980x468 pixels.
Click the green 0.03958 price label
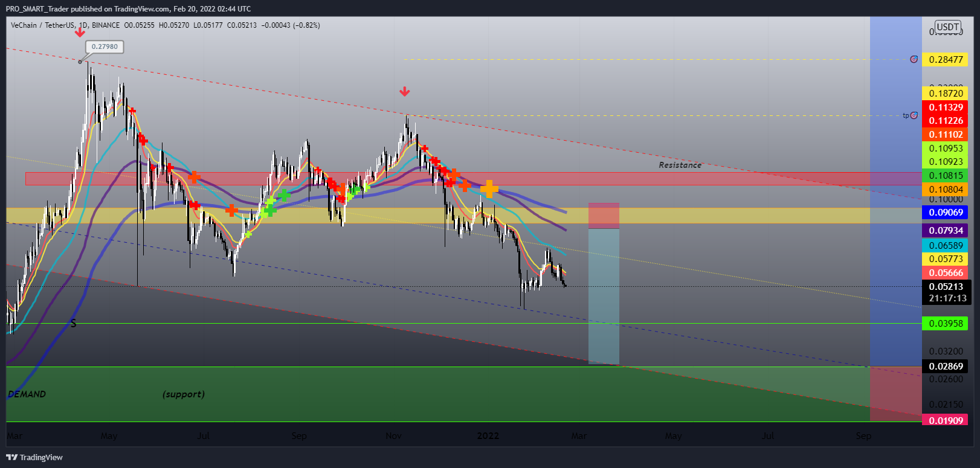click(945, 324)
